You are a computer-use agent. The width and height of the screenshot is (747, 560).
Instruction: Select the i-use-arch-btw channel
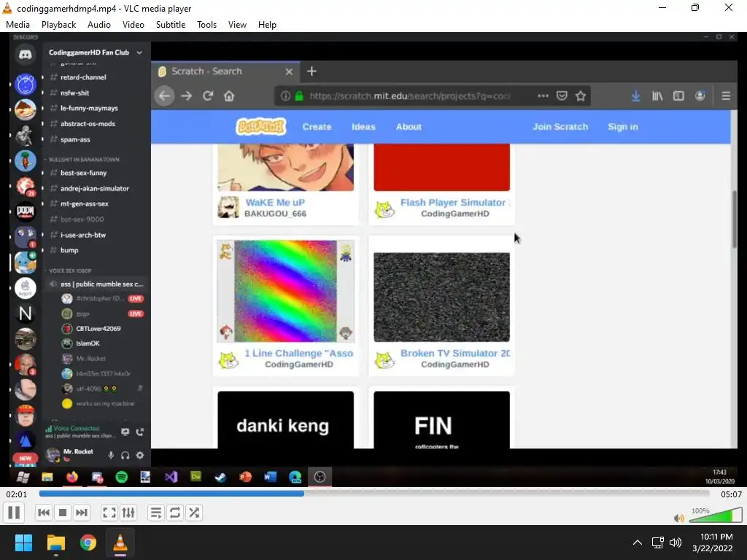pos(83,235)
